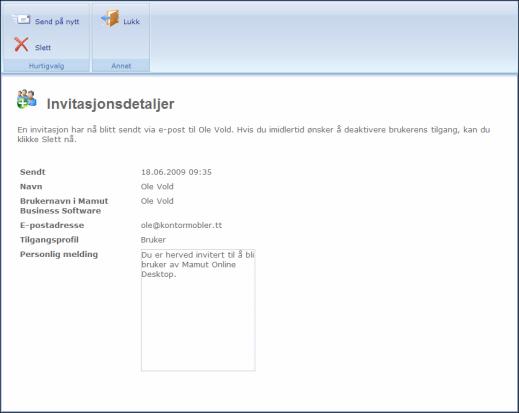Click the Sendt date value 18.06.2009 09:35
Viewport: 519px width, 413px height.
(x=176, y=172)
